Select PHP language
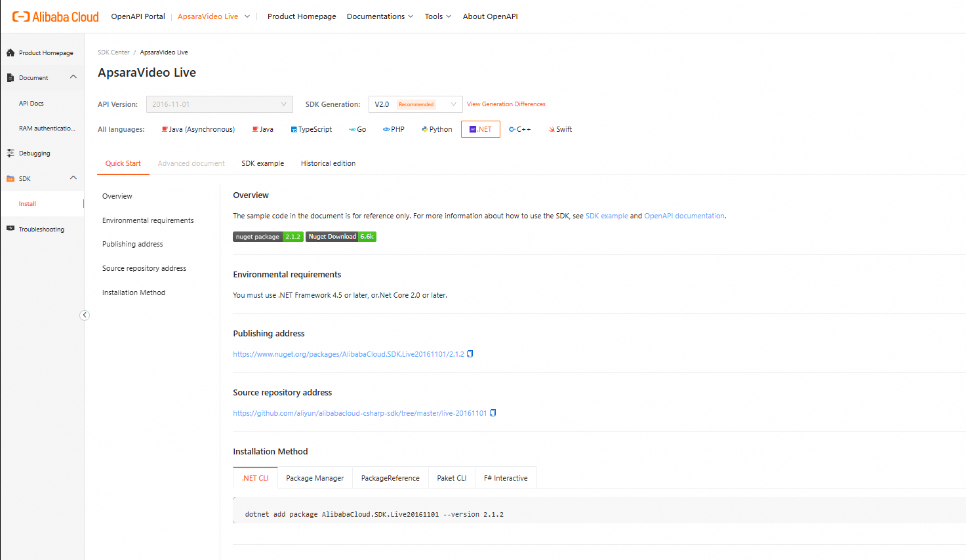This screenshot has width=966, height=560. (x=393, y=129)
